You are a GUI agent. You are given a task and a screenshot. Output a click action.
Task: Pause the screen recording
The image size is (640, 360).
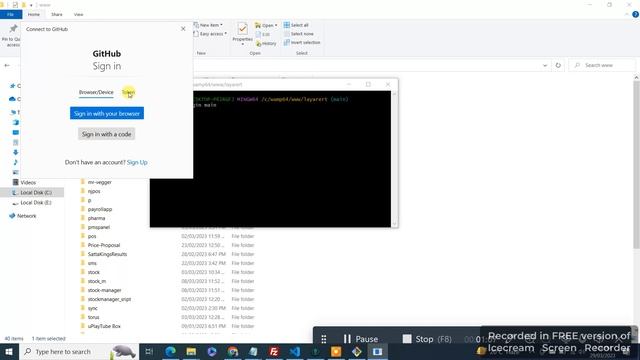click(x=360, y=339)
